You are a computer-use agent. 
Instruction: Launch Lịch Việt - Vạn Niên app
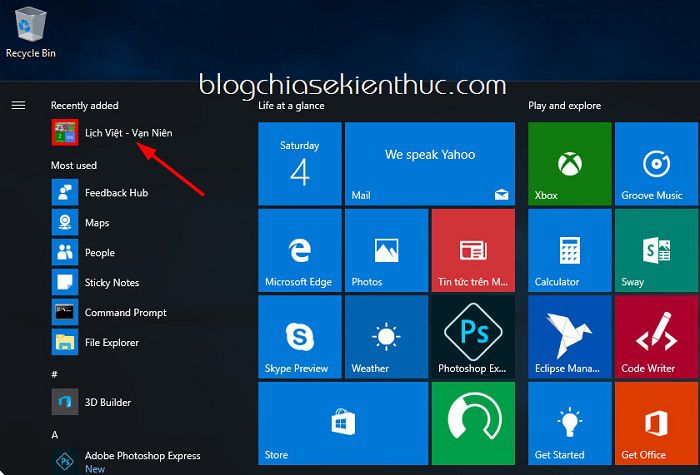click(112, 133)
